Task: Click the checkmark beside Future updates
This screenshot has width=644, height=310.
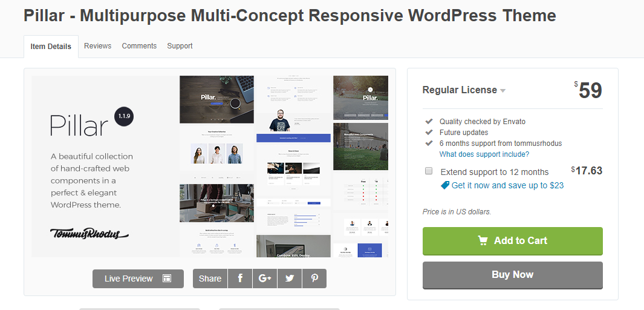Action: click(429, 133)
